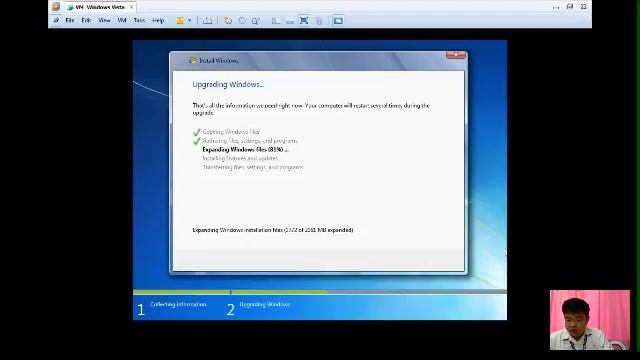Click 'Installing features and updates' step

[x=240, y=158]
